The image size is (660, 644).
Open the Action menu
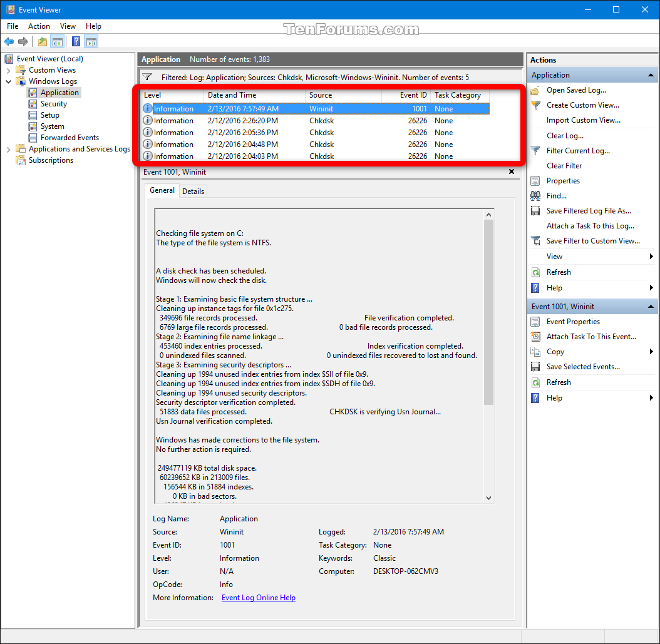point(39,26)
